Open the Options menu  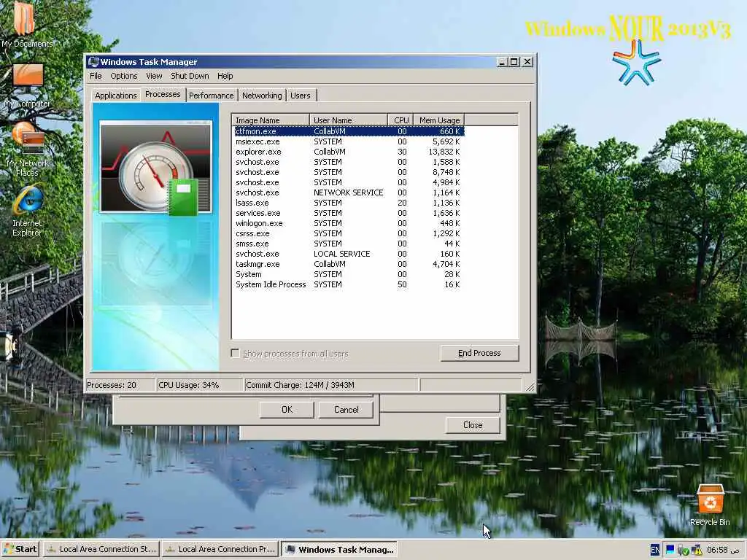pyautogui.click(x=124, y=76)
